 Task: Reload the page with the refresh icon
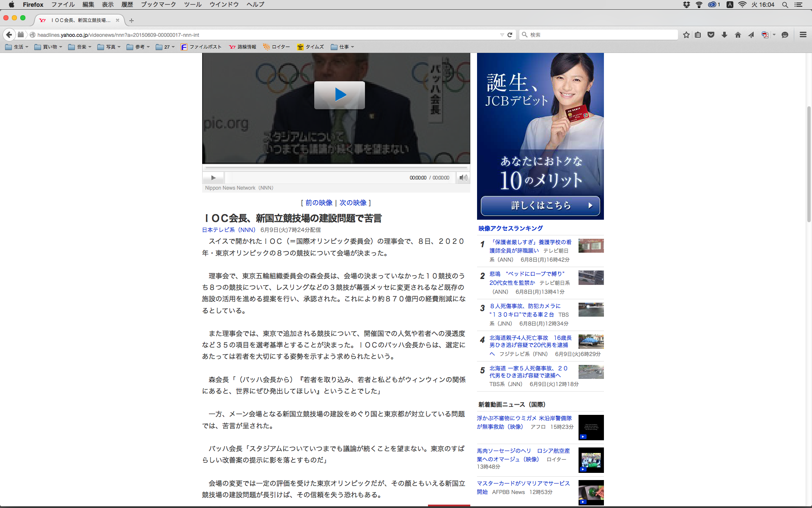click(510, 35)
